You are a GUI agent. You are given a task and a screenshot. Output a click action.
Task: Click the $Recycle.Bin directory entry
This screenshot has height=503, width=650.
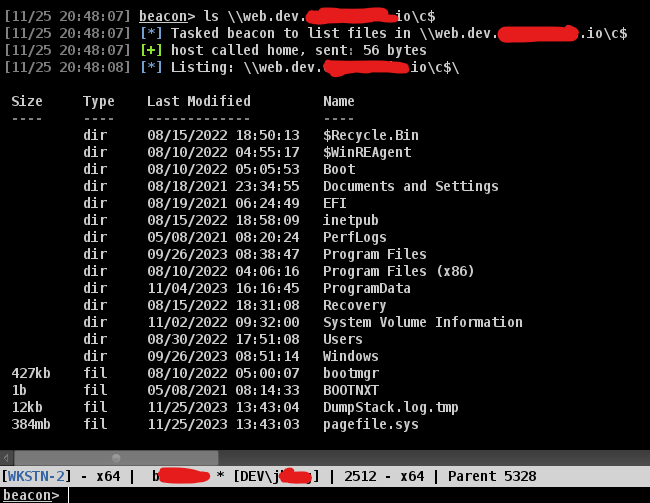pos(370,135)
